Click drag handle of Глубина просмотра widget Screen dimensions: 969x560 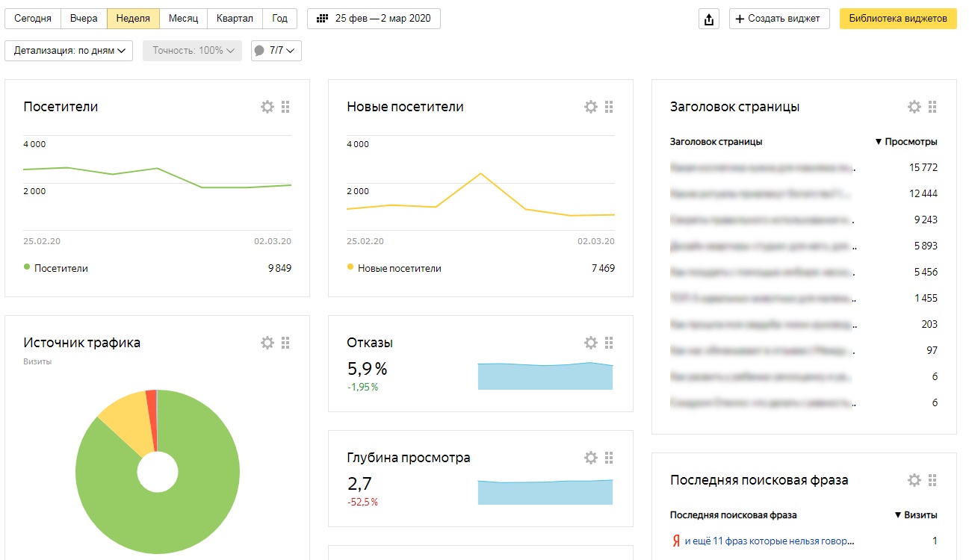pyautogui.click(x=609, y=458)
